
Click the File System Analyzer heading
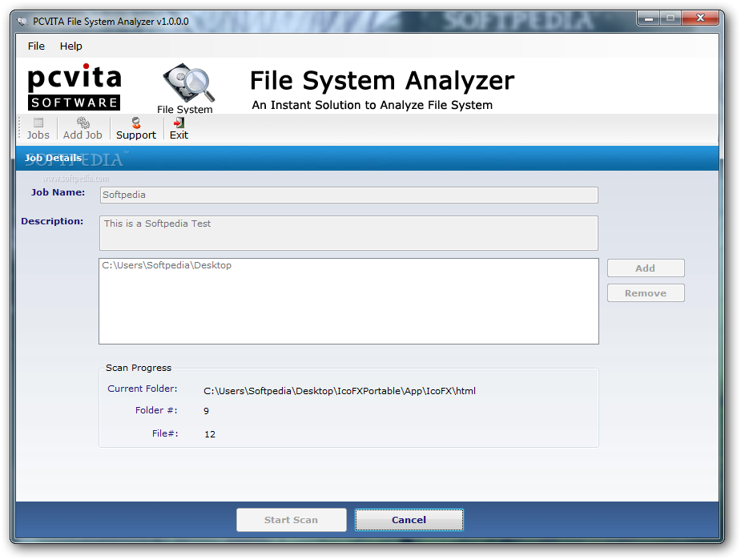(382, 80)
